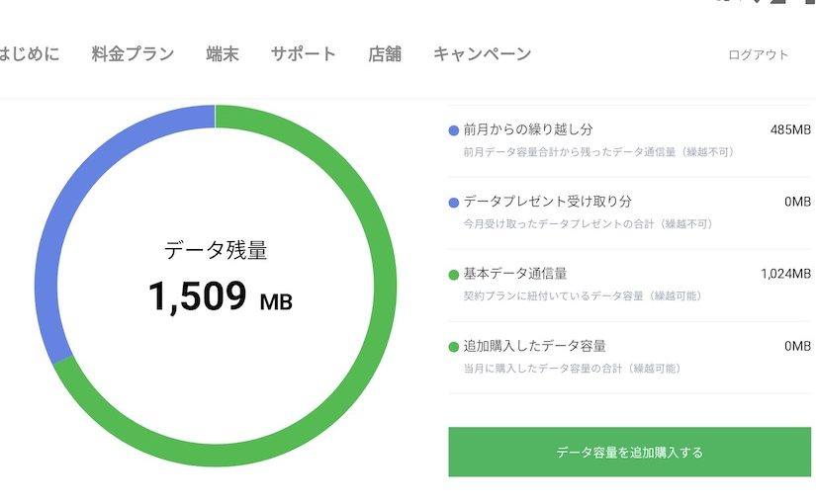This screenshot has width=816, height=504.
Task: Select the 基本データ通信量 row label
Action: [515, 274]
